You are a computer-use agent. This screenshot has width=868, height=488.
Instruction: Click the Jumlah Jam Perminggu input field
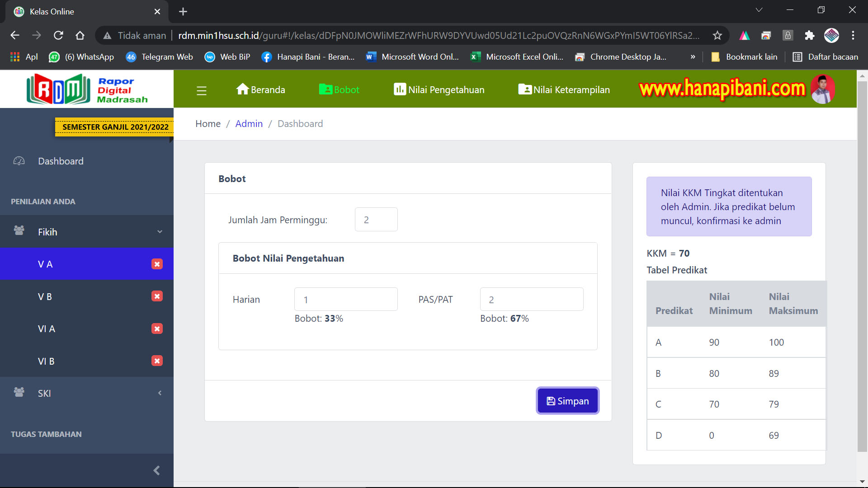376,220
